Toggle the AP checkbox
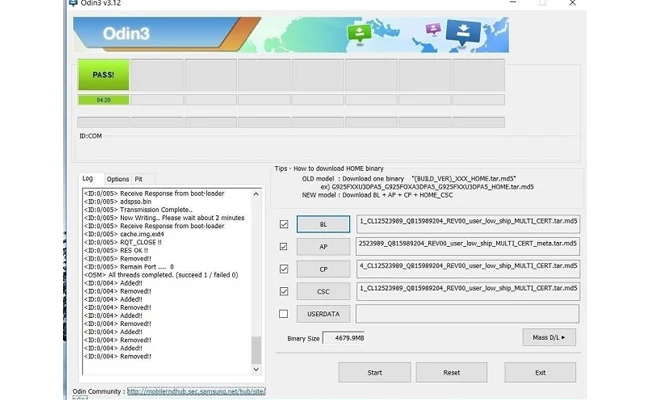 click(284, 246)
